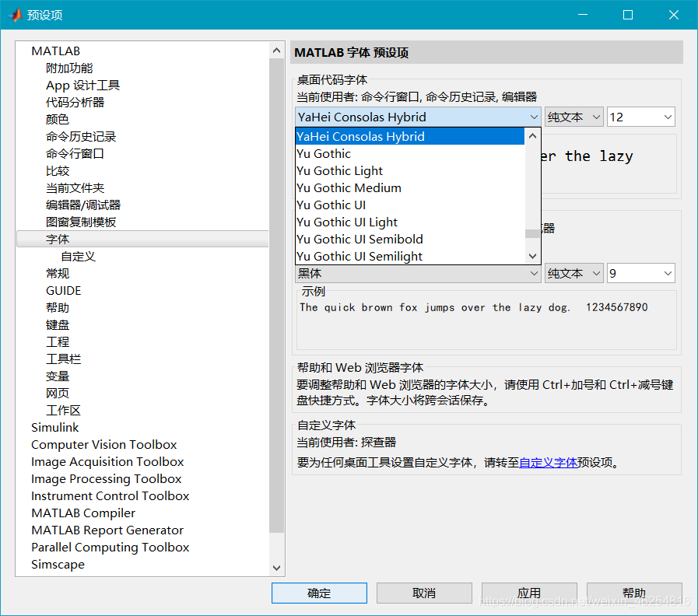
Task: Open 工具栏 preferences
Action: click(x=63, y=359)
